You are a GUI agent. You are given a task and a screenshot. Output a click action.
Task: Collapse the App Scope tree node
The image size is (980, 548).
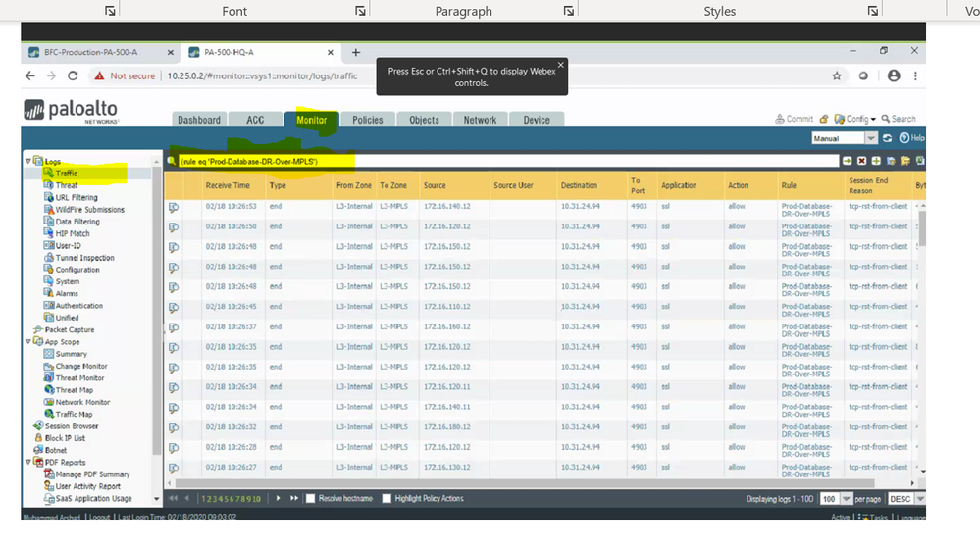pyautogui.click(x=28, y=342)
